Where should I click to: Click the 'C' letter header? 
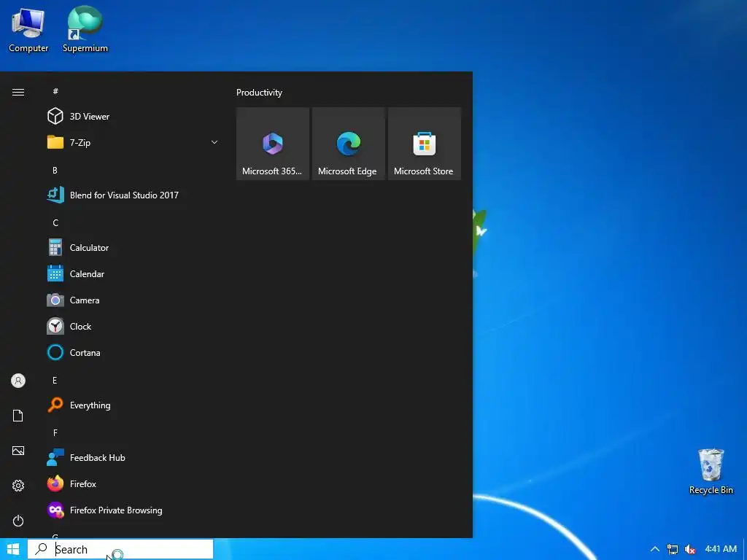pyautogui.click(x=55, y=223)
